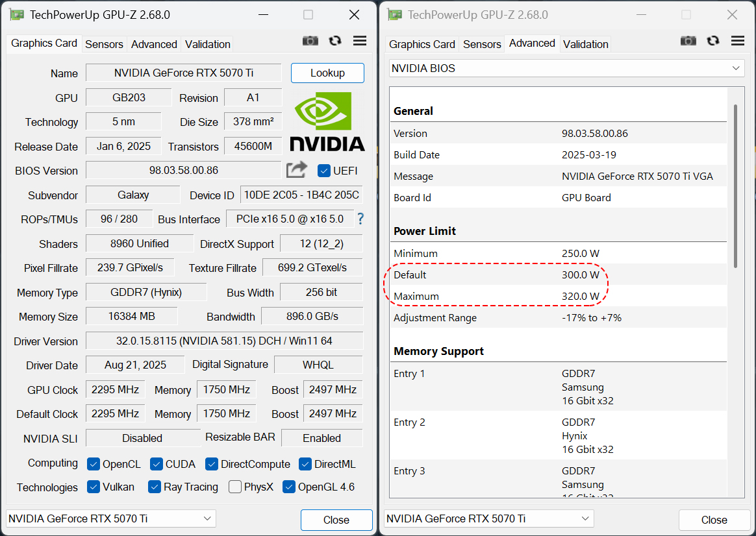Image resolution: width=756 pixels, height=536 pixels.
Task: Open GPU selector dropdown in right window
Action: pos(489,518)
